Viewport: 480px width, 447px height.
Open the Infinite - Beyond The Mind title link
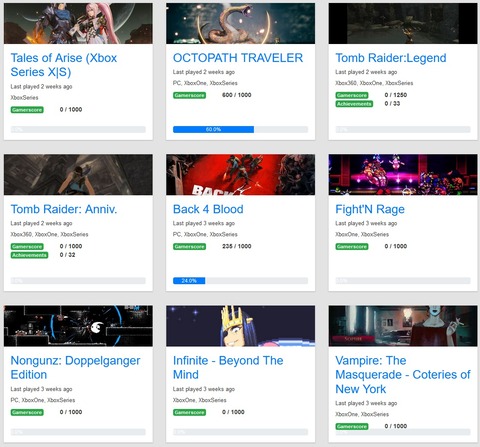[x=228, y=367]
